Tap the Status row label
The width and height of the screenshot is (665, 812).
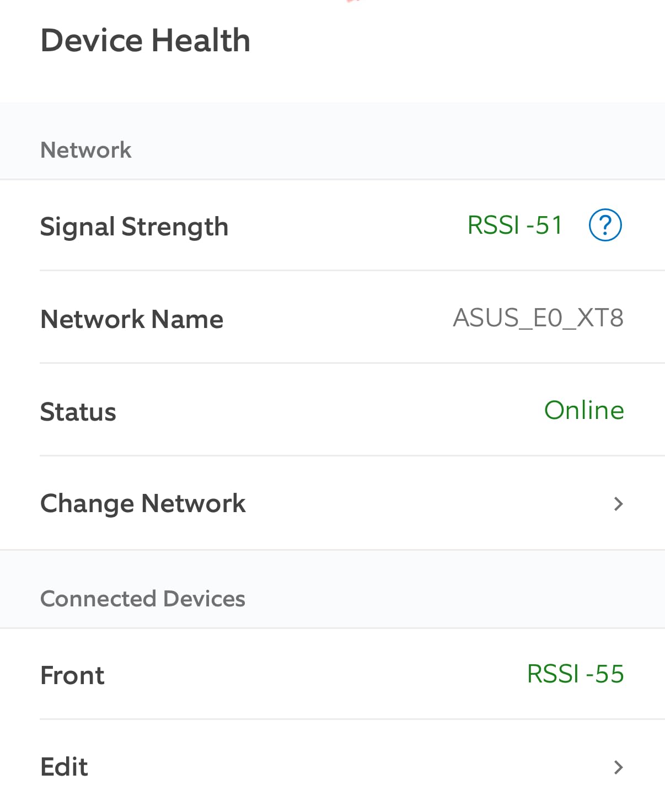[x=78, y=412]
